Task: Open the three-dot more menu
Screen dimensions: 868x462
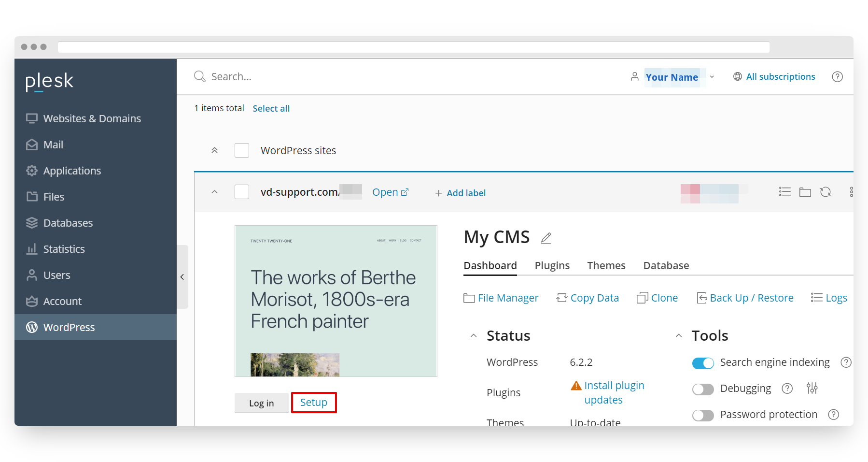Action: 851,192
